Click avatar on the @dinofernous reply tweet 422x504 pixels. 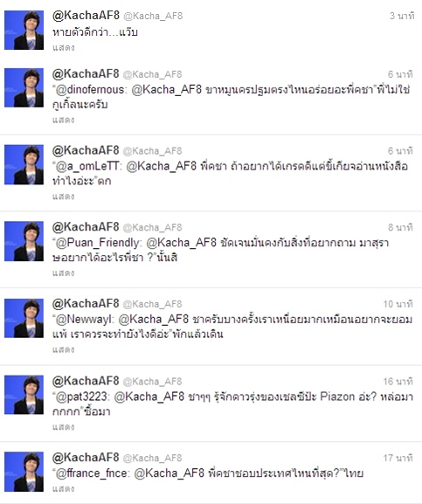pos(24,87)
